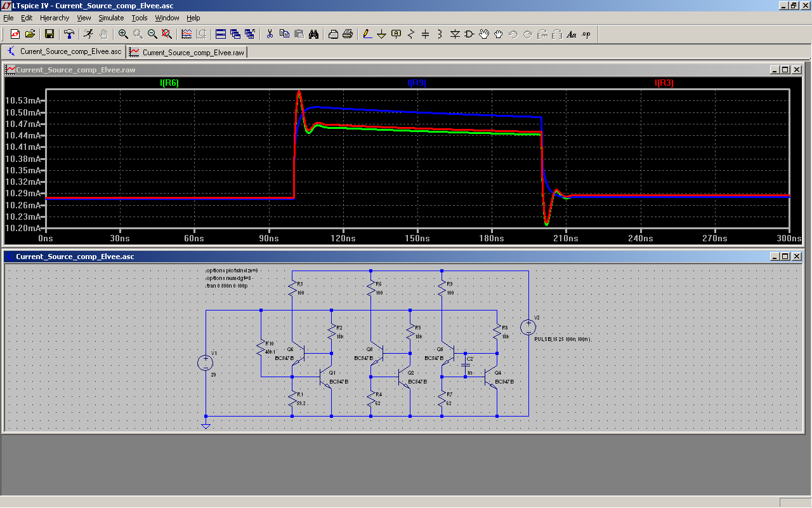Image resolution: width=812 pixels, height=508 pixels.
Task: Click the 10.53mA y-axis label
Action: pos(22,100)
